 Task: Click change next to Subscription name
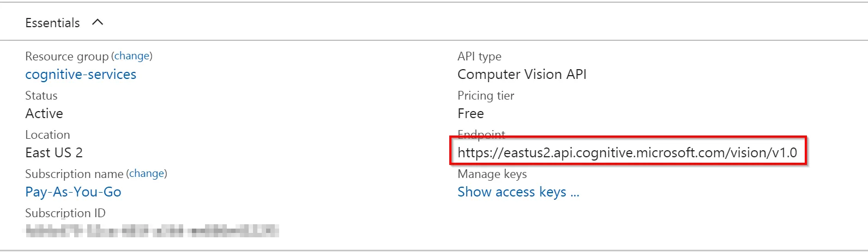(147, 174)
